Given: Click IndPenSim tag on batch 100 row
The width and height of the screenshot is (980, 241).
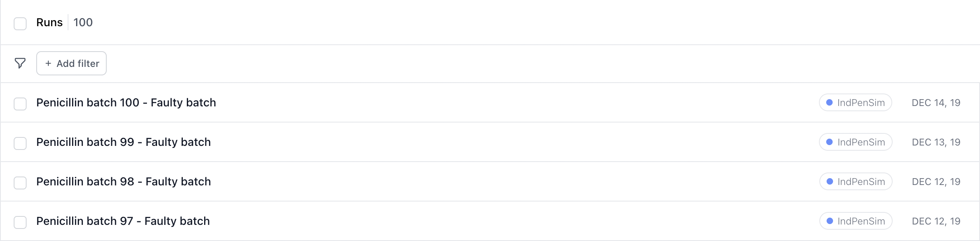Looking at the screenshot, I should pos(855,103).
